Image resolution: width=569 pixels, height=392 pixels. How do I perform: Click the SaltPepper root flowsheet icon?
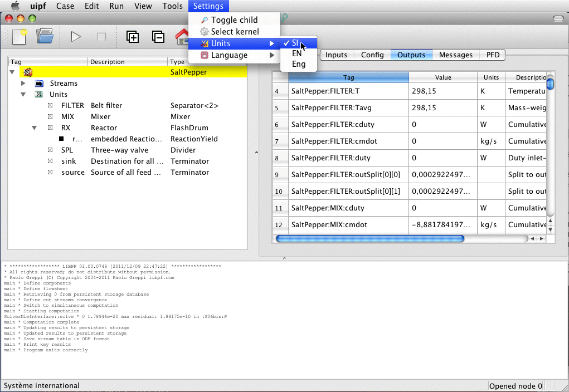pyautogui.click(x=27, y=72)
